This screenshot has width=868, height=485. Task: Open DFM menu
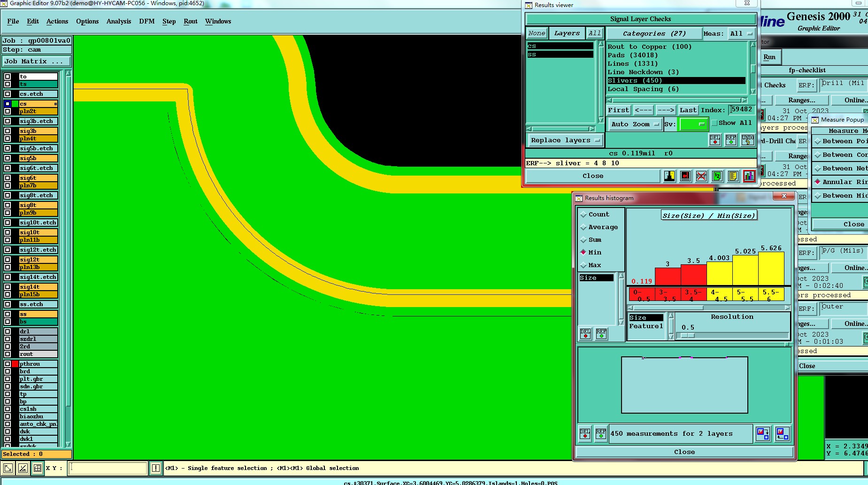click(x=147, y=22)
